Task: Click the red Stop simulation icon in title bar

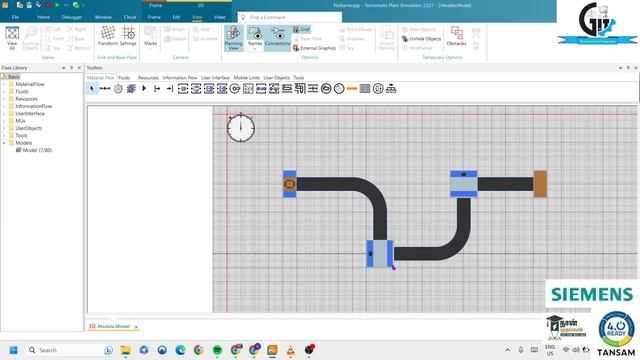Action: 48,5
